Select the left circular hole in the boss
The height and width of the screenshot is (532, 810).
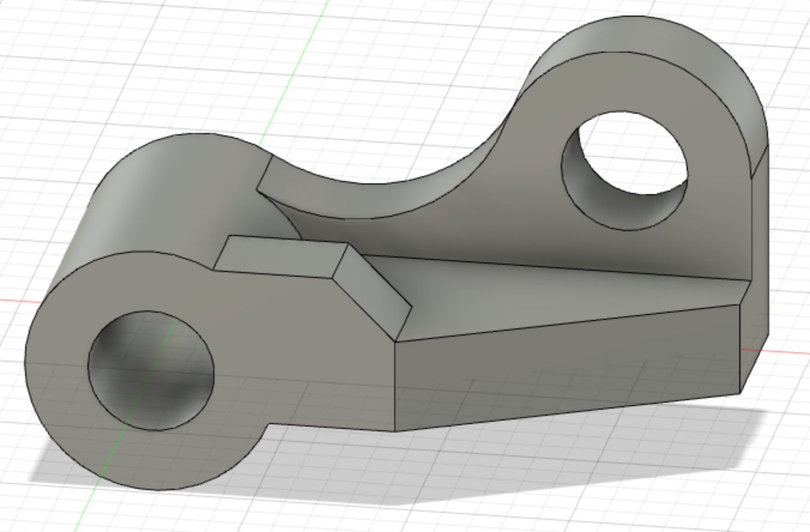151,370
